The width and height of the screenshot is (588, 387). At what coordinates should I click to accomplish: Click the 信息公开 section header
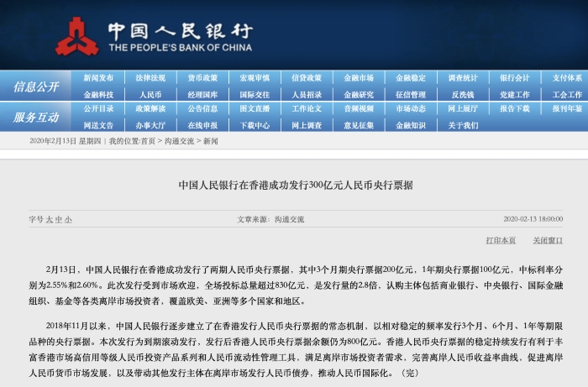(x=36, y=86)
